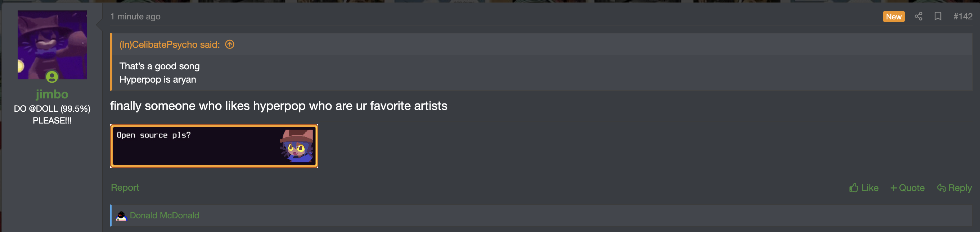Screen dimensions: 980x232
Task: Click the green online status icon on jimbo's avatar
Action: click(x=52, y=77)
